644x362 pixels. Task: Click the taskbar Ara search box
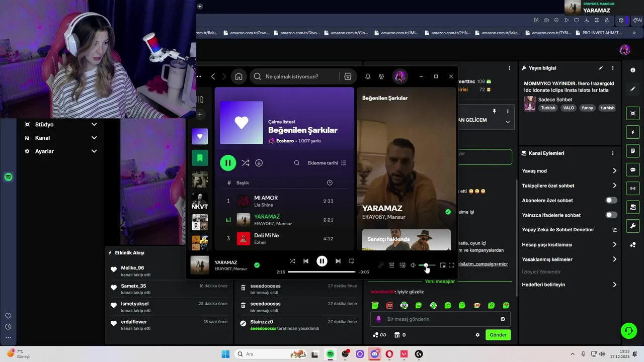pyautogui.click(x=271, y=354)
